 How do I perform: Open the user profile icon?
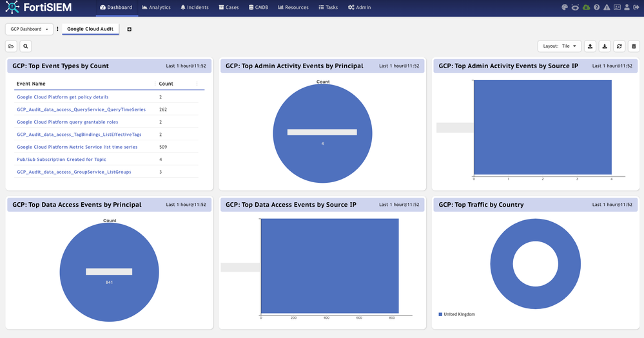(627, 7)
